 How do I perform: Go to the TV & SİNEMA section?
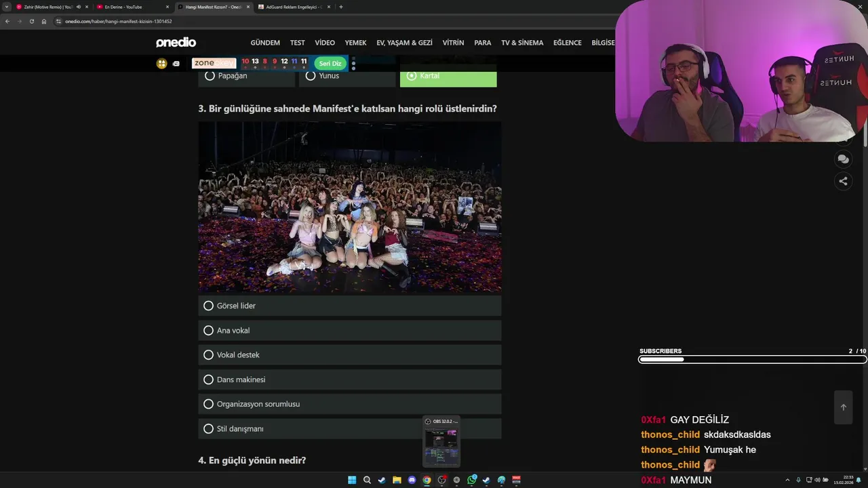(522, 43)
